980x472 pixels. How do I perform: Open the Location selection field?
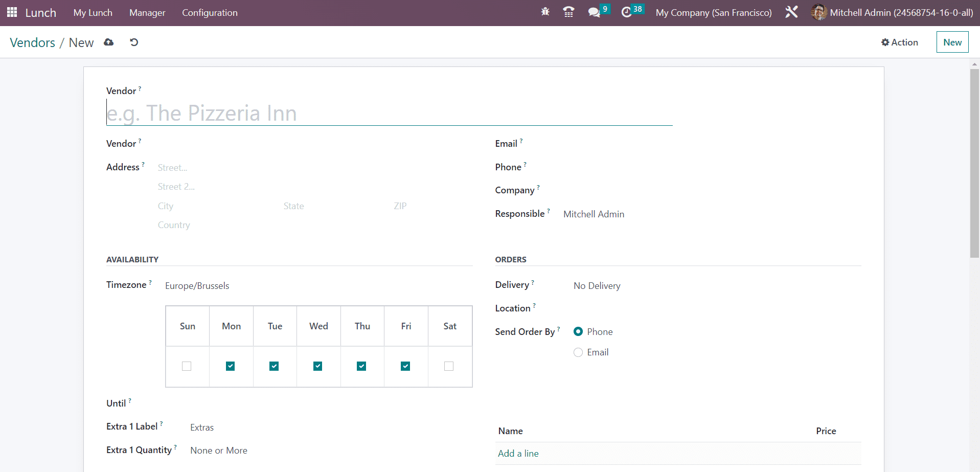(717, 308)
